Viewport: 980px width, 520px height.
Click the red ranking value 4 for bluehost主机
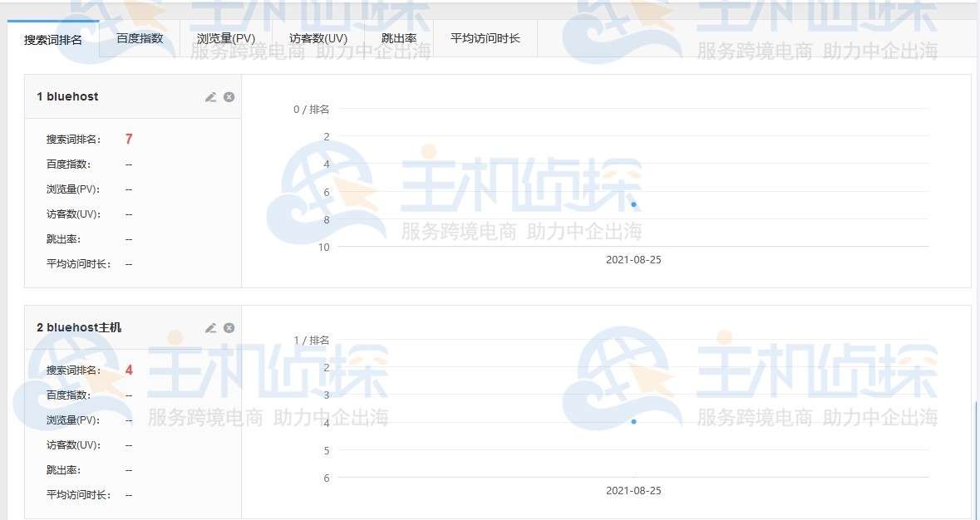click(x=128, y=370)
